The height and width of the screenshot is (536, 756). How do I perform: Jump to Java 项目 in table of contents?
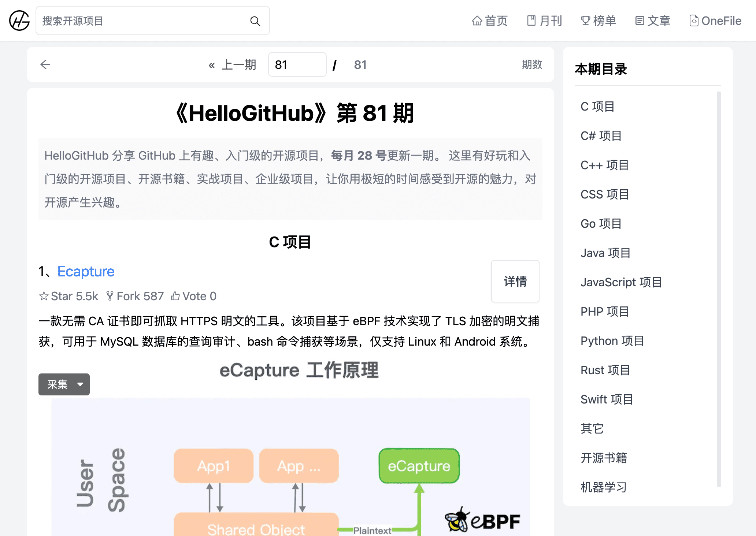coord(605,253)
